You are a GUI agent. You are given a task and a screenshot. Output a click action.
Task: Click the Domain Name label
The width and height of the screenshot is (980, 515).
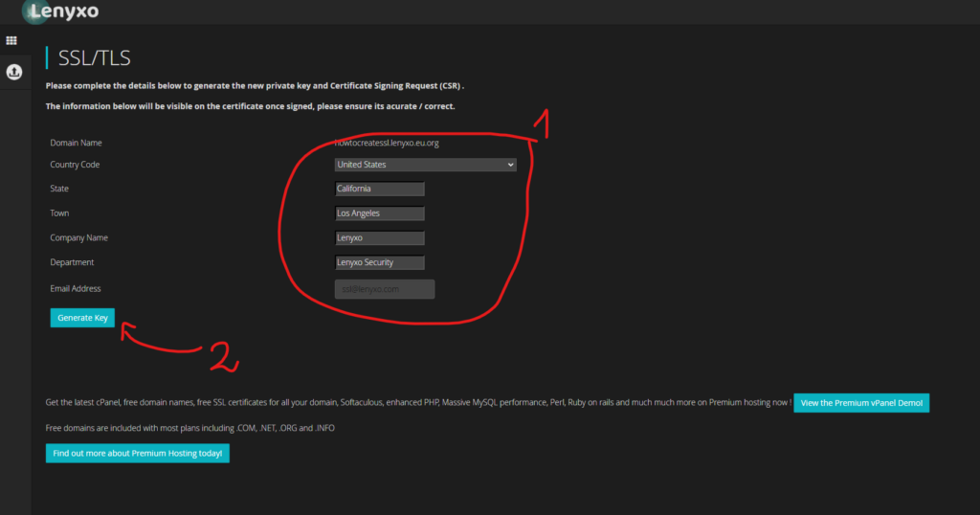[x=76, y=143]
